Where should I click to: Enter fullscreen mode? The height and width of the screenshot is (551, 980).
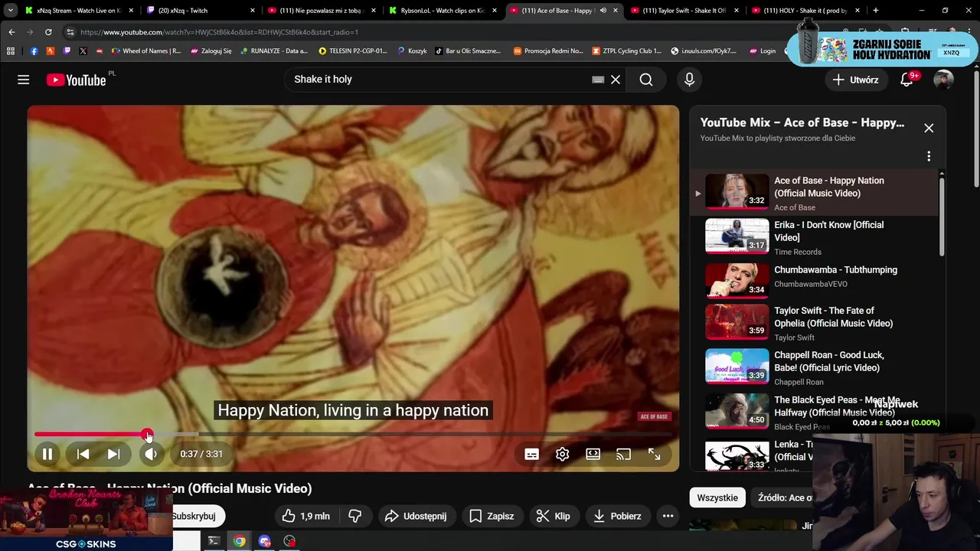click(x=654, y=454)
